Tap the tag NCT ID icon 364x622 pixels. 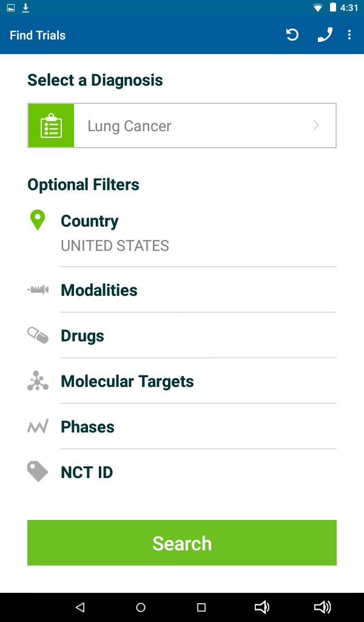(38, 471)
